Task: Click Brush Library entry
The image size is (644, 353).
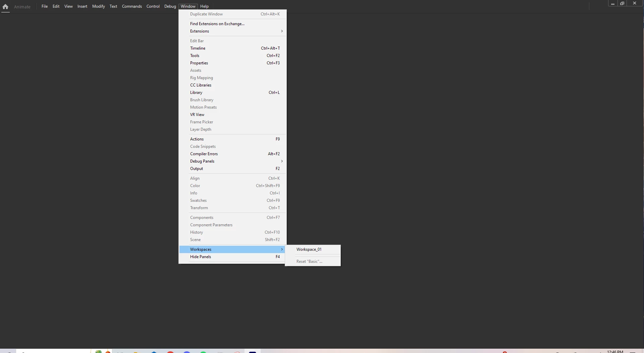Action: click(x=232, y=100)
